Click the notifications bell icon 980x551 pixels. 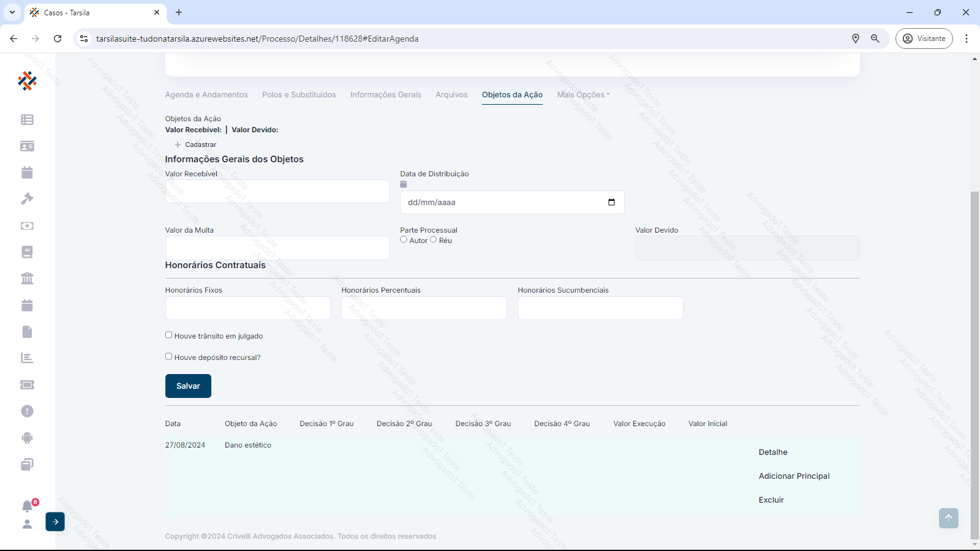pos(27,506)
